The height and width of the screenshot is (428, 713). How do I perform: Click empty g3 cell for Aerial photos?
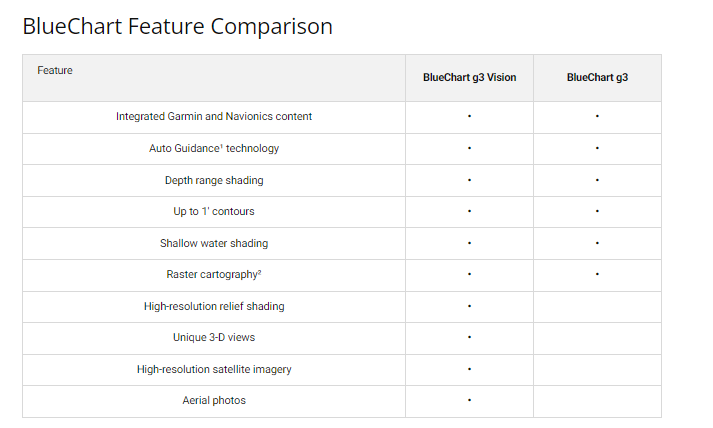pos(597,402)
